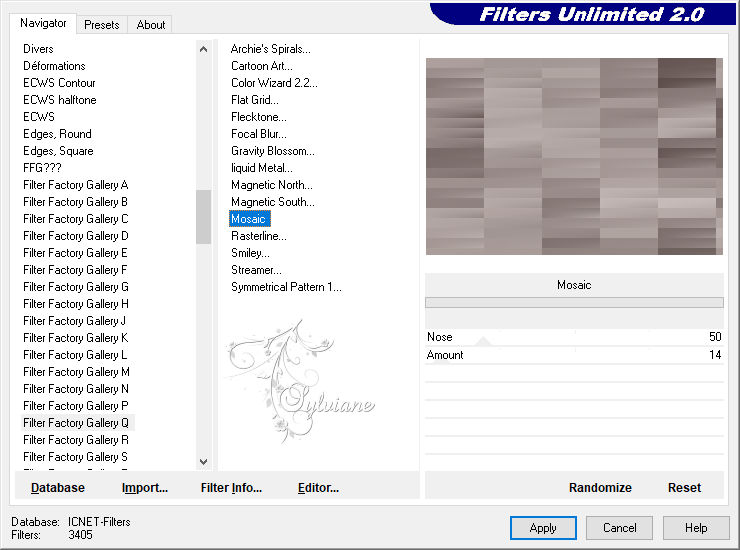This screenshot has height=550, width=740.
Task: Select Filter Factory Gallery A
Action: tap(76, 185)
